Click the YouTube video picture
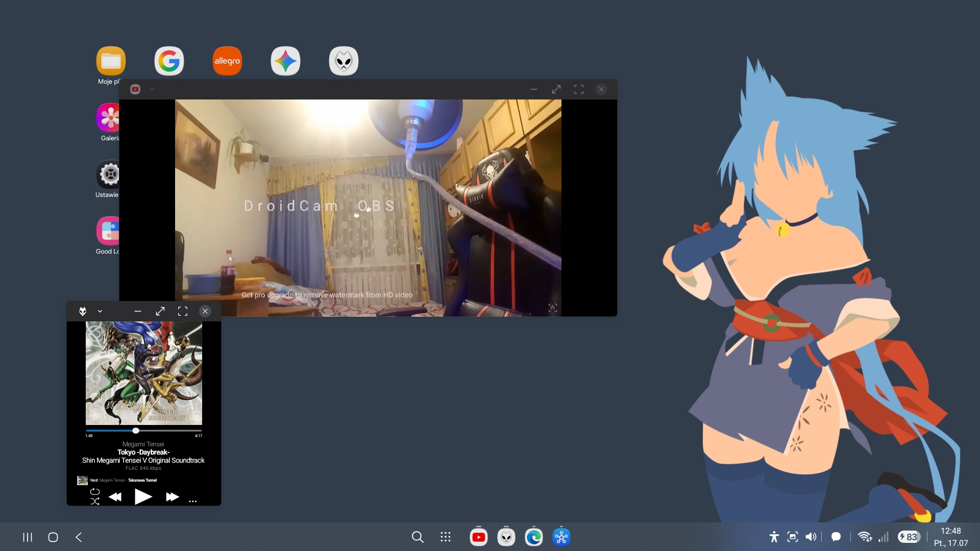This screenshot has width=980, height=551. [x=368, y=208]
